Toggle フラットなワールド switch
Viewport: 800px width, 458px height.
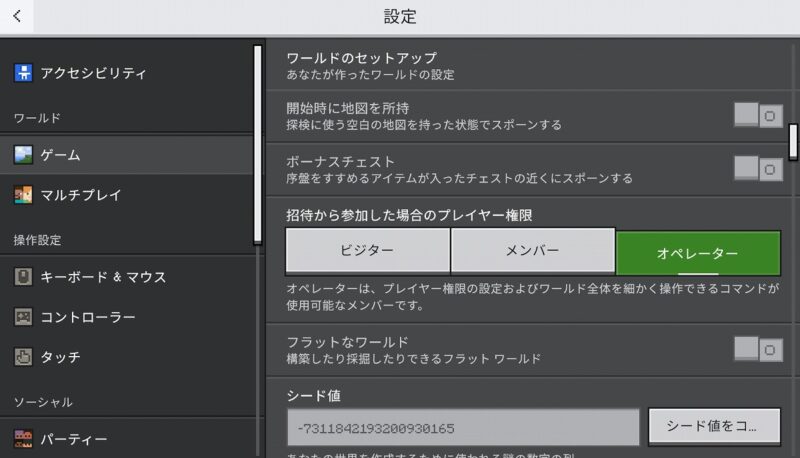758,349
